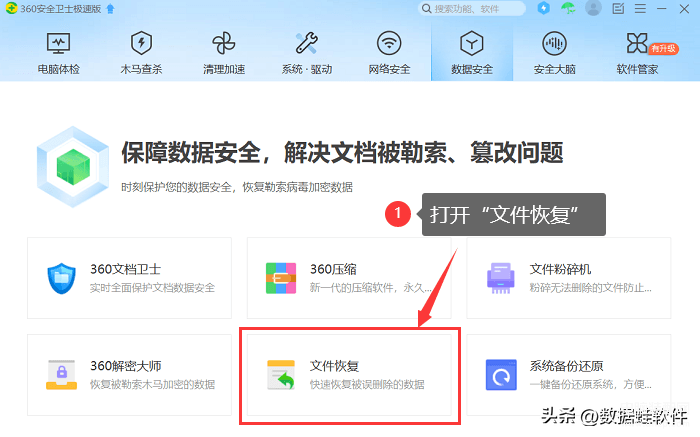Click the 文件恢复 green arrow icon
Image resolution: width=700 pixels, height=437 pixels.
point(281,375)
